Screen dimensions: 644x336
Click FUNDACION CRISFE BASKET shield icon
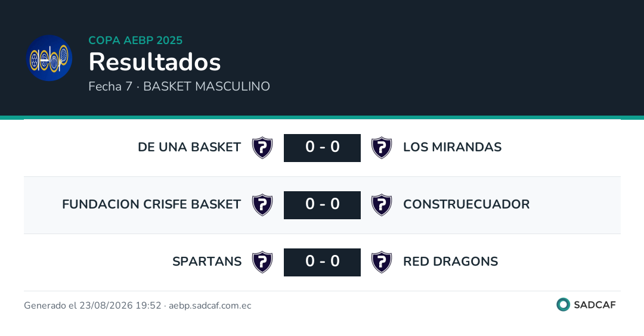262,205
